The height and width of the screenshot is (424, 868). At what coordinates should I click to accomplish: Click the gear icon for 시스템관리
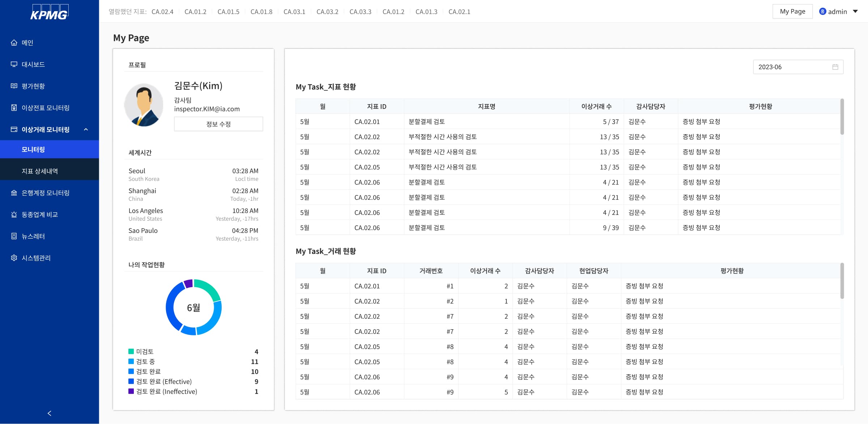tap(14, 258)
